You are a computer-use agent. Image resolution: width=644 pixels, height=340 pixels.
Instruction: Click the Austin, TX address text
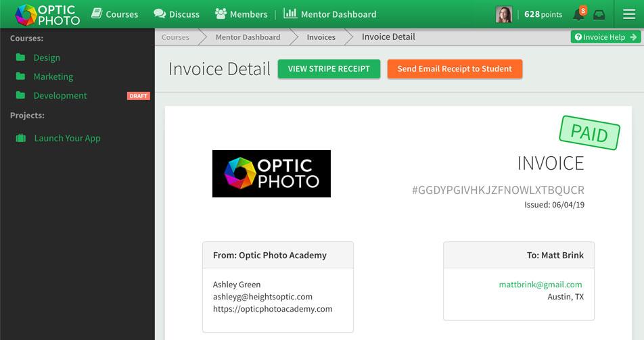(566, 297)
